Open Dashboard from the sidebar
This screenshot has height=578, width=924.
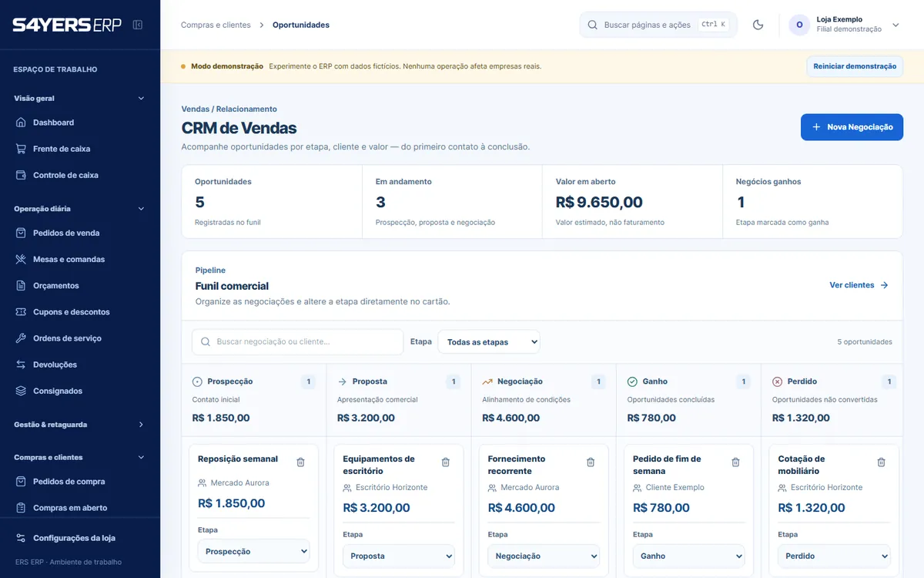coord(80,123)
